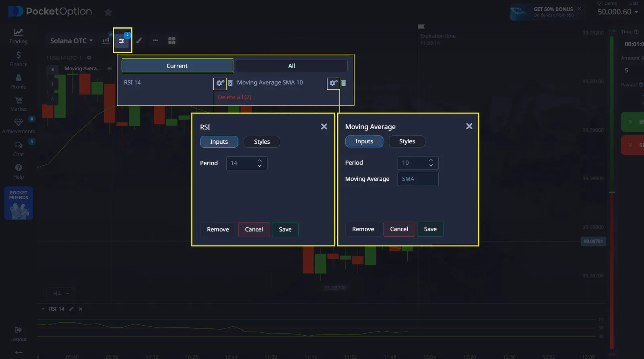The height and width of the screenshot is (359, 644).
Task: Click the Delete all (2) link
Action: coord(235,97)
